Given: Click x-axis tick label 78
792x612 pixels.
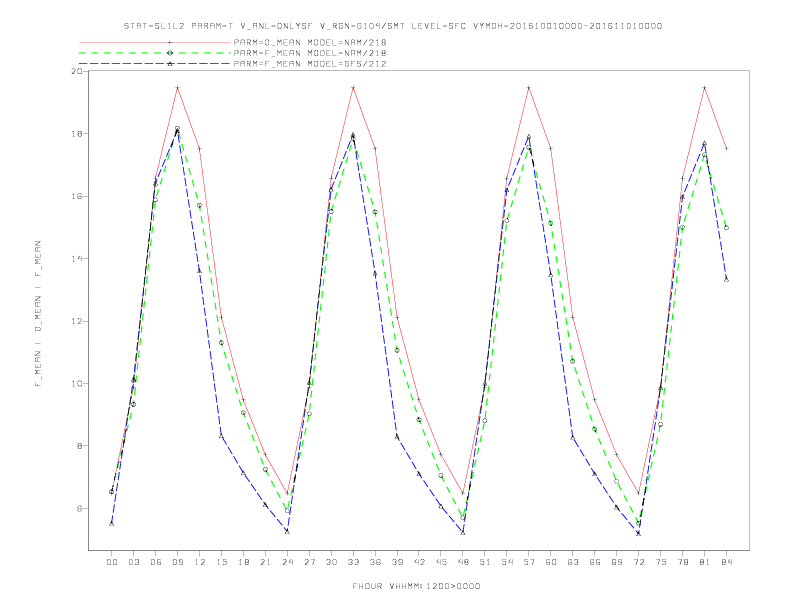Looking at the screenshot, I should (683, 562).
